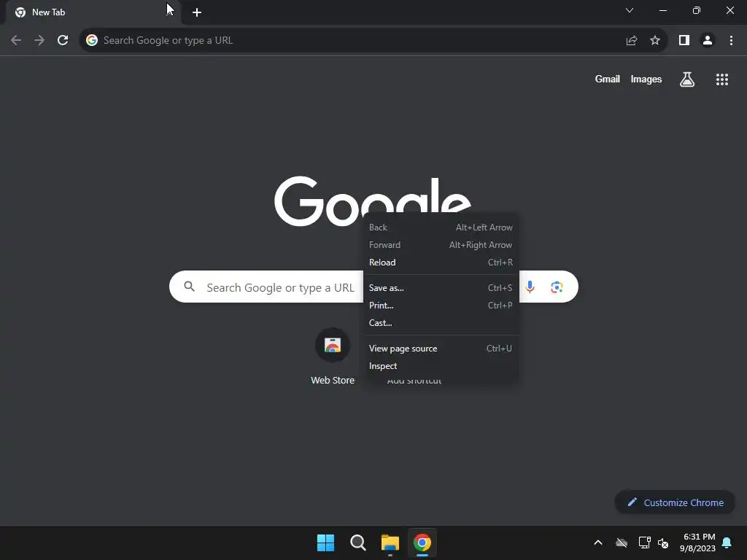747x560 pixels.
Task: Open the profile avatar icon
Action: (x=708, y=41)
